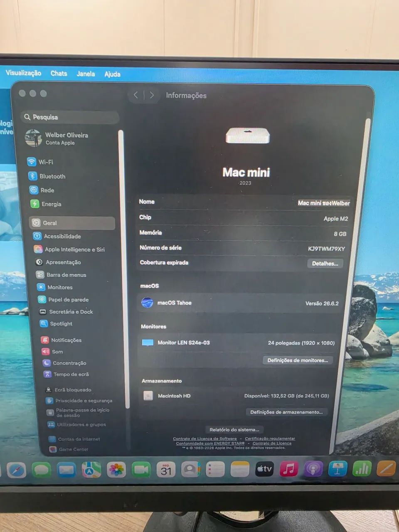399x532 pixels.
Task: Open Conformidade com ENERGY STAR link
Action: click(x=210, y=443)
